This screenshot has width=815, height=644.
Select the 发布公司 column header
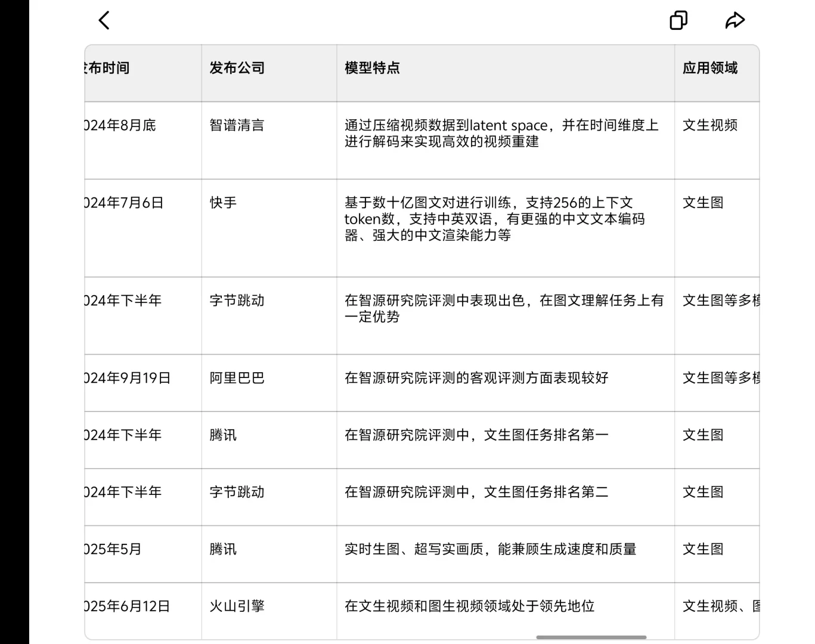pos(269,73)
